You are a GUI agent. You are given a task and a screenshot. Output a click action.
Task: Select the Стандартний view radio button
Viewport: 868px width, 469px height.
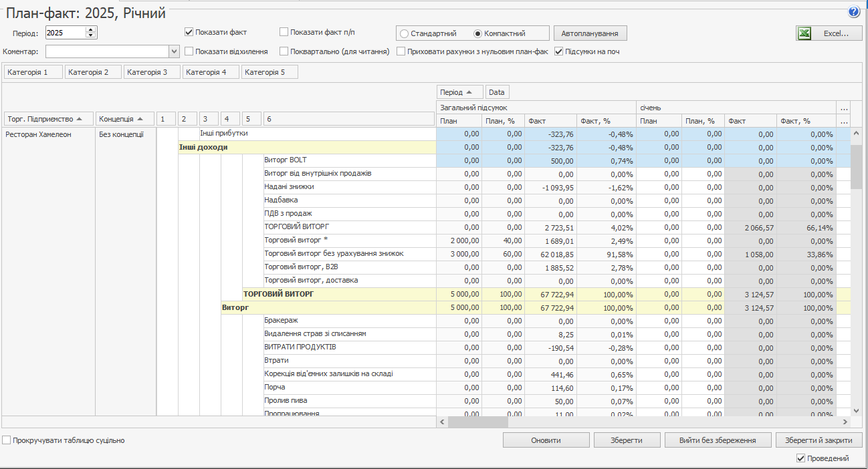[405, 33]
